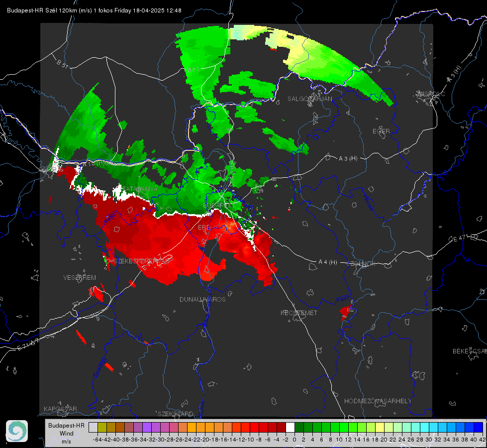Click the A 3 (H) label south of Eger
The image size is (487, 448).
tap(348, 159)
